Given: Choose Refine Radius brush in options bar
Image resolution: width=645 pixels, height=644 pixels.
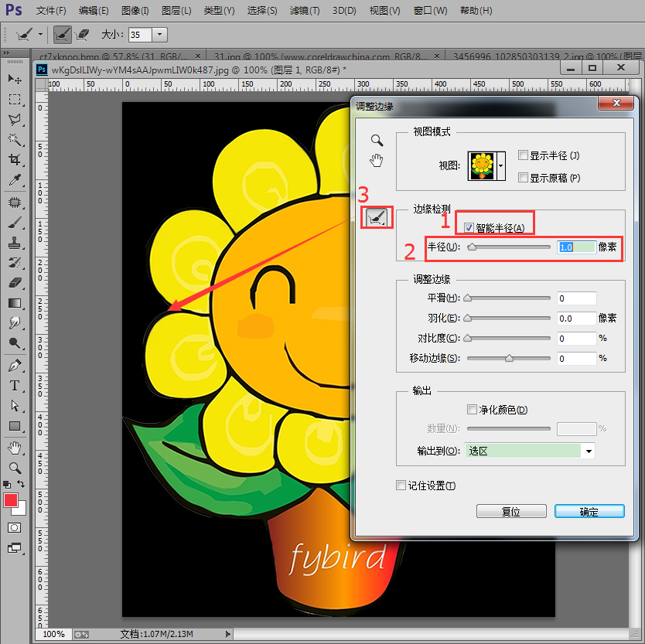Looking at the screenshot, I should [63, 35].
